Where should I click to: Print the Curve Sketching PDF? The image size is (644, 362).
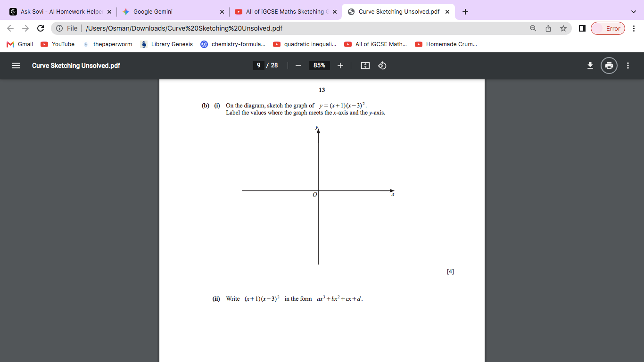click(x=609, y=66)
